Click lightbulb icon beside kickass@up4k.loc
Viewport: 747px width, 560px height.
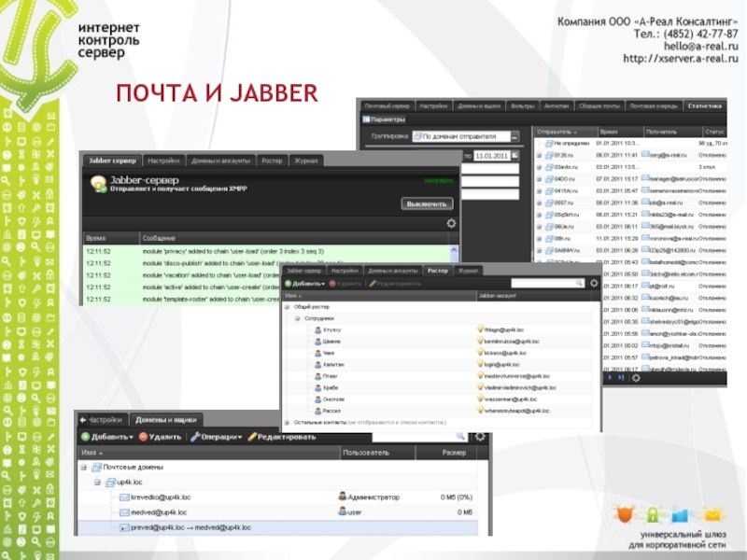coord(480,353)
